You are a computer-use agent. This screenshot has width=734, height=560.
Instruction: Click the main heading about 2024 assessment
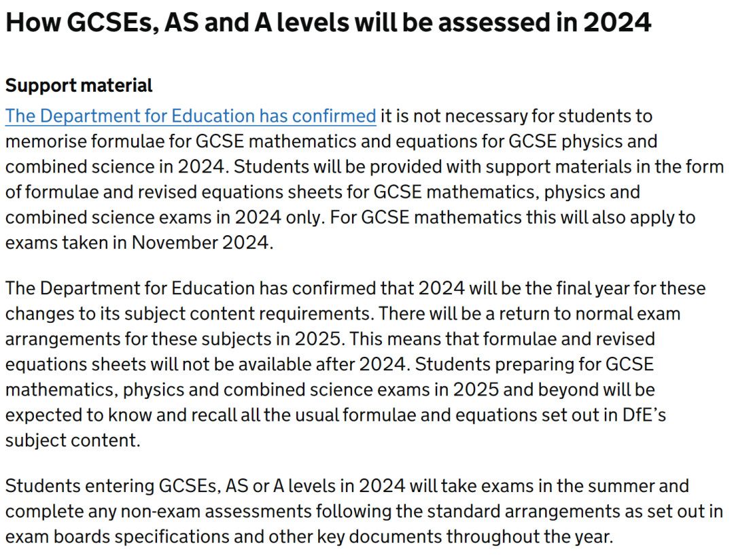(328, 22)
